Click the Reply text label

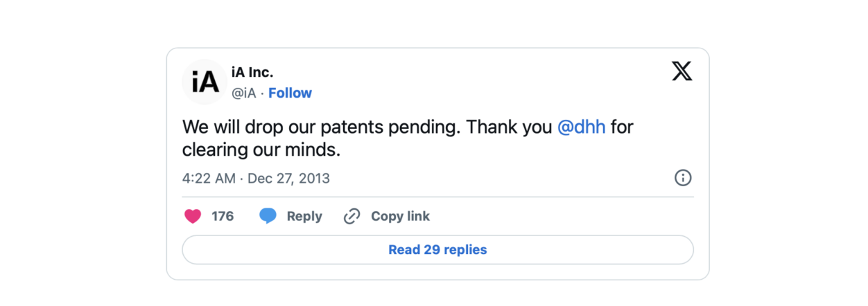[304, 216]
